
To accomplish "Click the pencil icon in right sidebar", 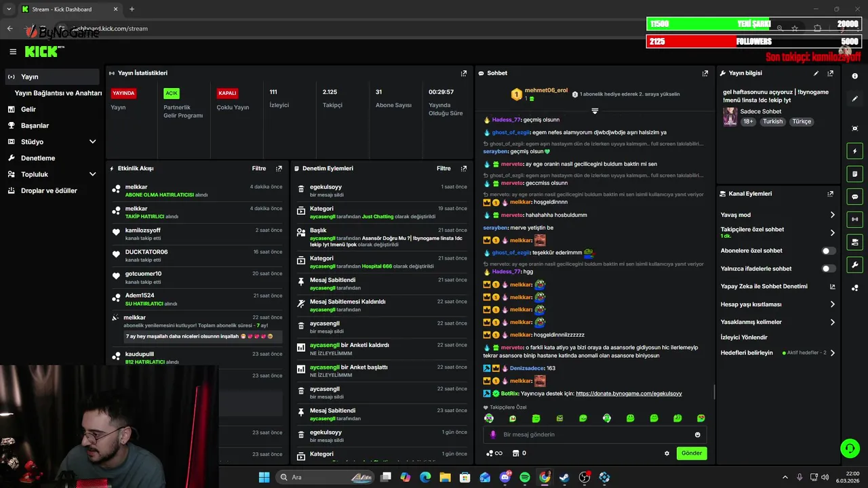I will (x=855, y=99).
